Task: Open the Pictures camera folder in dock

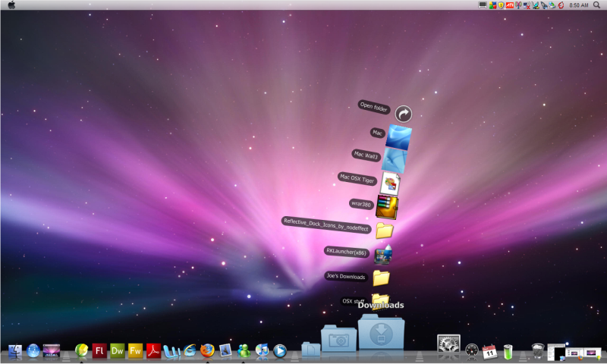Action: click(338, 339)
